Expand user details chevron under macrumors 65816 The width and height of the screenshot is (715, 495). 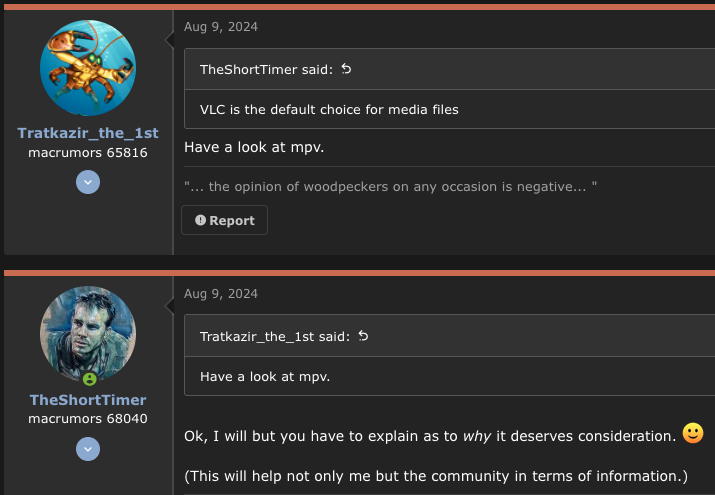click(88, 182)
